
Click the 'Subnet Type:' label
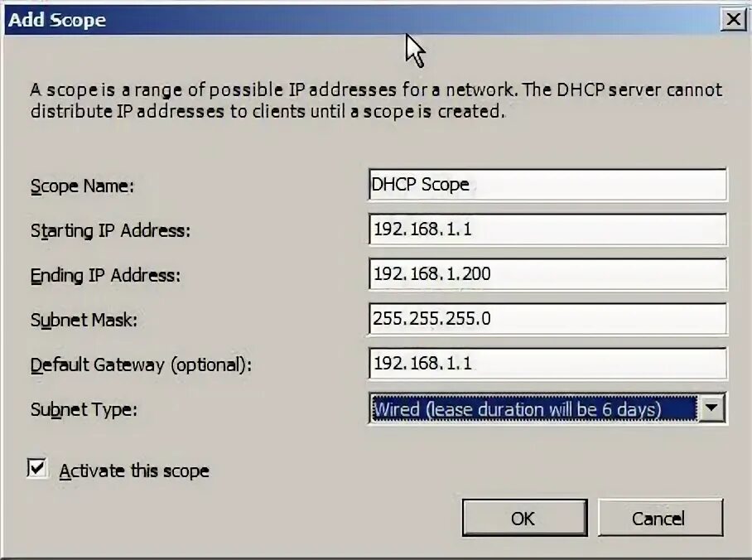point(84,410)
